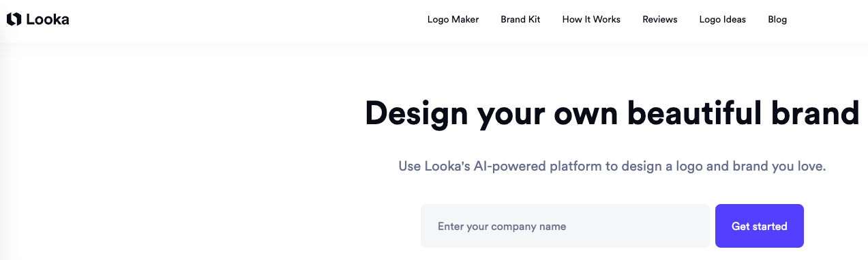Viewport: 868px width, 260px height.
Task: Click the "Enter your company name" placeholder
Action: pos(502,226)
